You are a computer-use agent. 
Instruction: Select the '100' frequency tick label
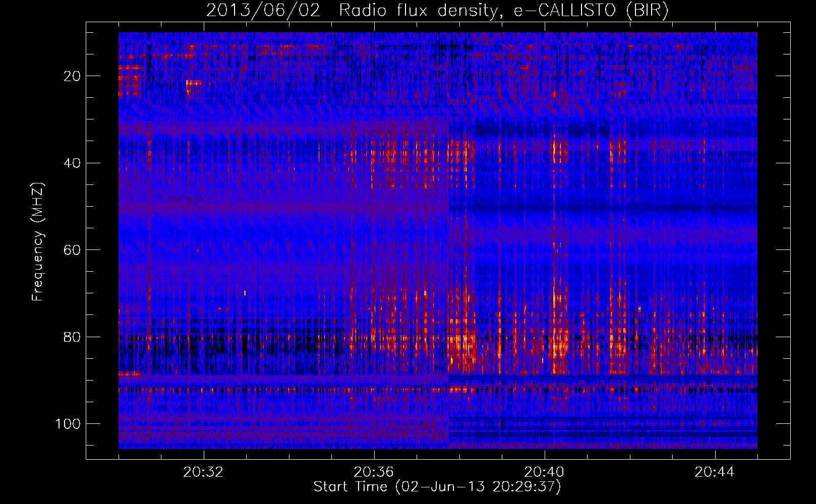tap(68, 424)
